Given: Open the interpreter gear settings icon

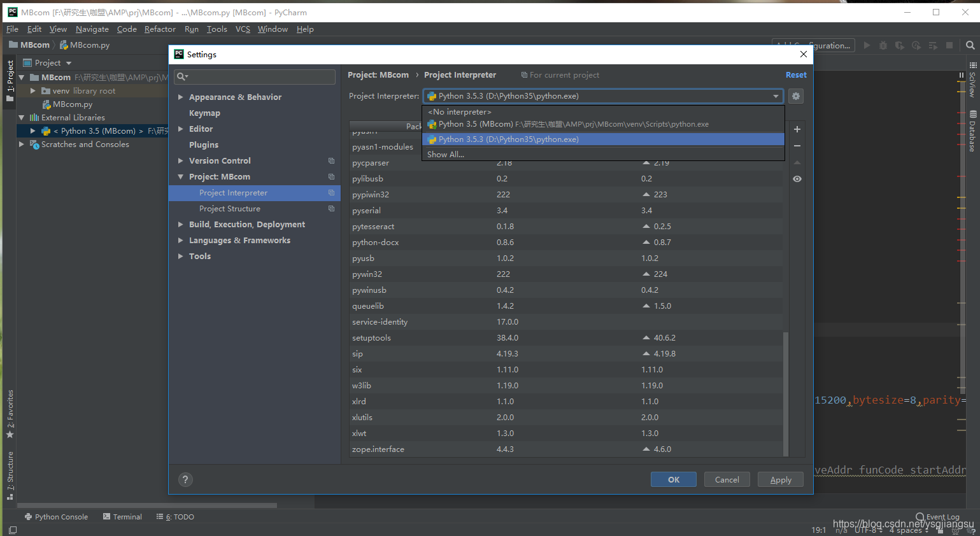Looking at the screenshot, I should (796, 96).
